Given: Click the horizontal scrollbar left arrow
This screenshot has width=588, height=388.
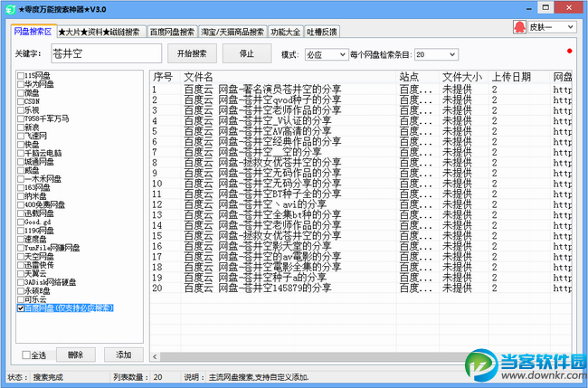Looking at the screenshot, I should coord(155,356).
